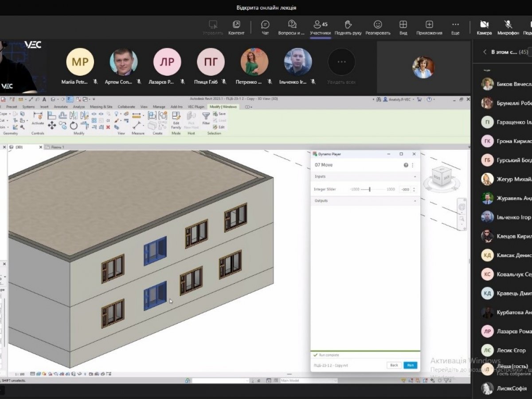532x399 pixels.
Task: Toggle the Участники participants panel
Action: tap(320, 27)
